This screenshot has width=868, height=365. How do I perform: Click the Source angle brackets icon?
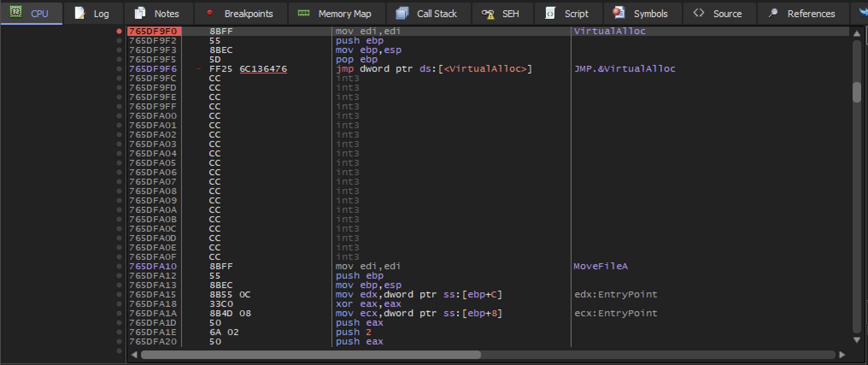[698, 13]
